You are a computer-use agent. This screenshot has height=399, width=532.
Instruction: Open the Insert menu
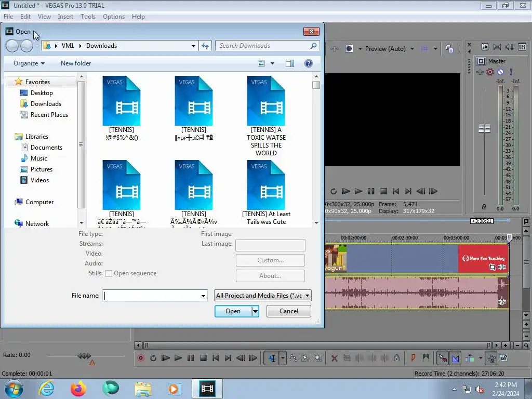click(65, 17)
